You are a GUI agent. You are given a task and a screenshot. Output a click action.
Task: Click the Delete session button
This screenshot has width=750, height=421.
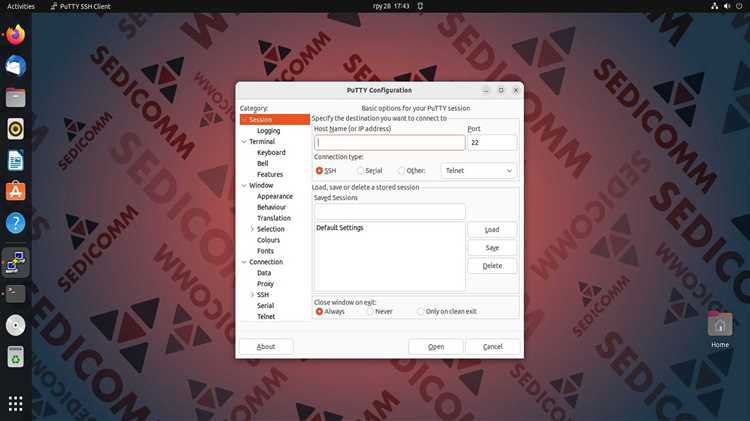point(492,266)
